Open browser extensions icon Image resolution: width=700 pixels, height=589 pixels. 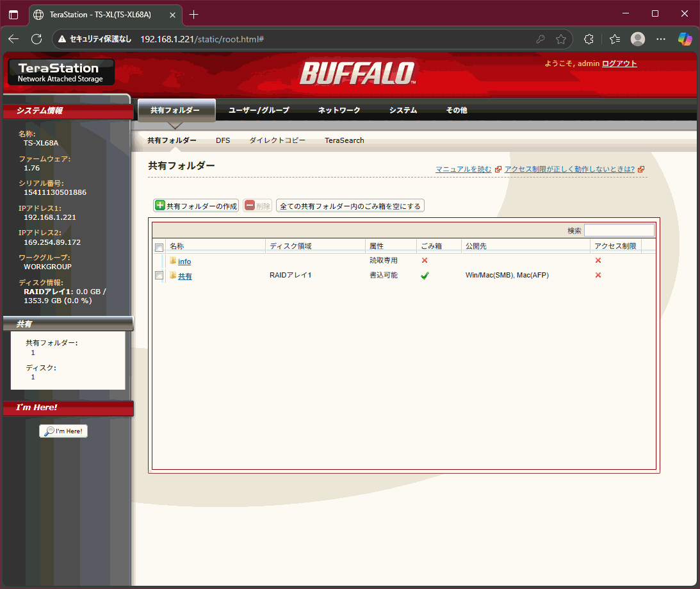[x=589, y=39]
